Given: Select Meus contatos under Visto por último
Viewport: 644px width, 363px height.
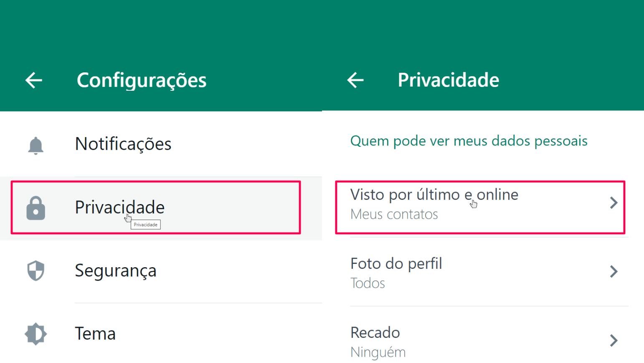Looking at the screenshot, I should click(394, 214).
